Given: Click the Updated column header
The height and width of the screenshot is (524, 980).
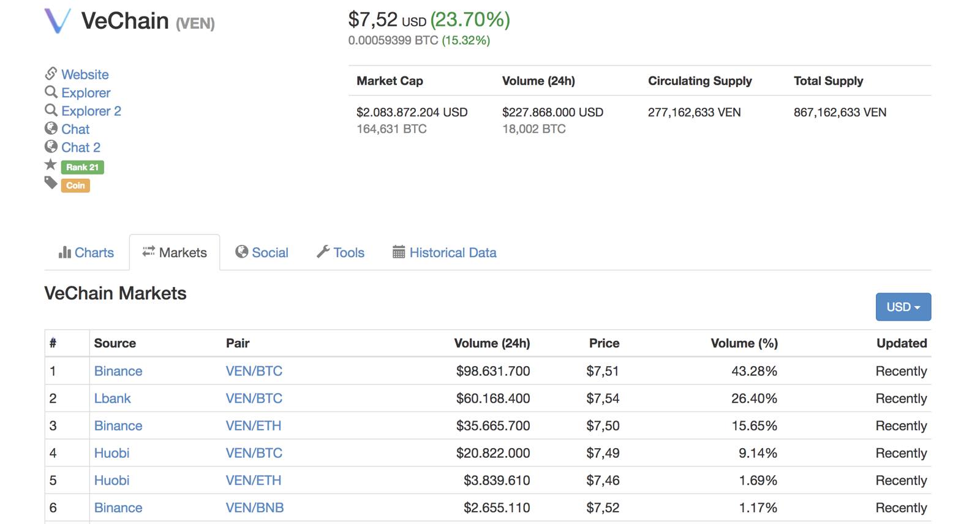Looking at the screenshot, I should tap(902, 343).
